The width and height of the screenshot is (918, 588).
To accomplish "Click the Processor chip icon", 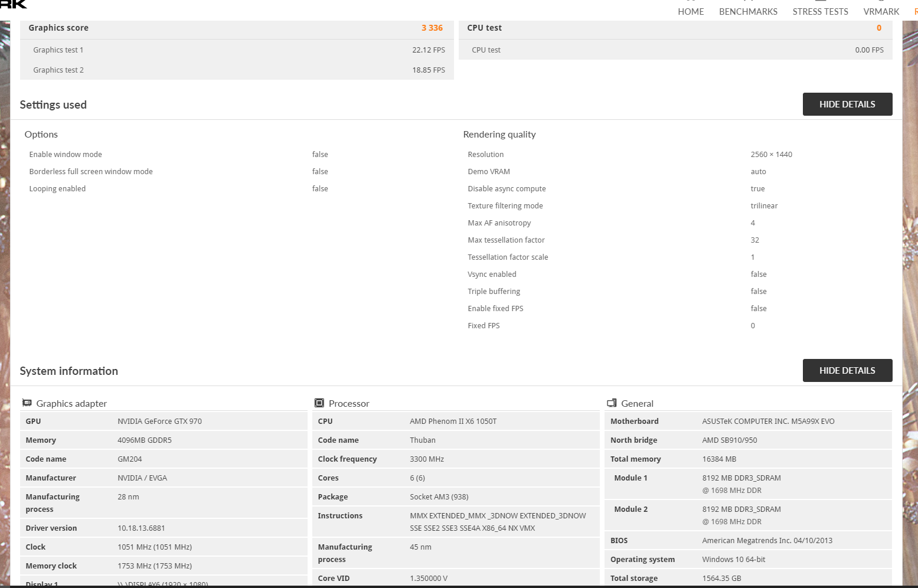I will (319, 403).
